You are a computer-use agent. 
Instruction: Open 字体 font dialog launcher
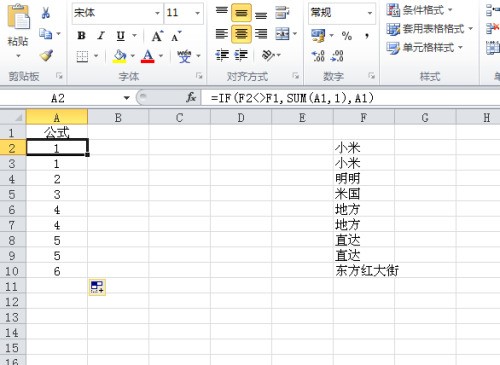199,76
